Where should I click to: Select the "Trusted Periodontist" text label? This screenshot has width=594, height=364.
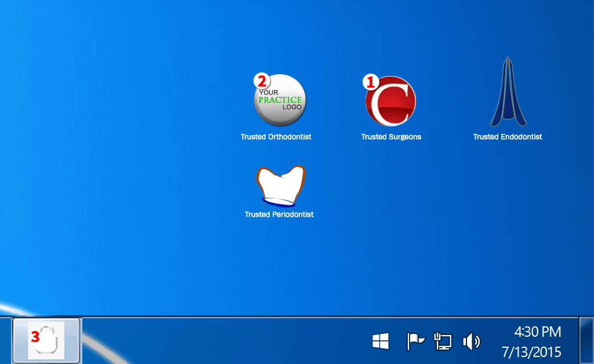[279, 214]
